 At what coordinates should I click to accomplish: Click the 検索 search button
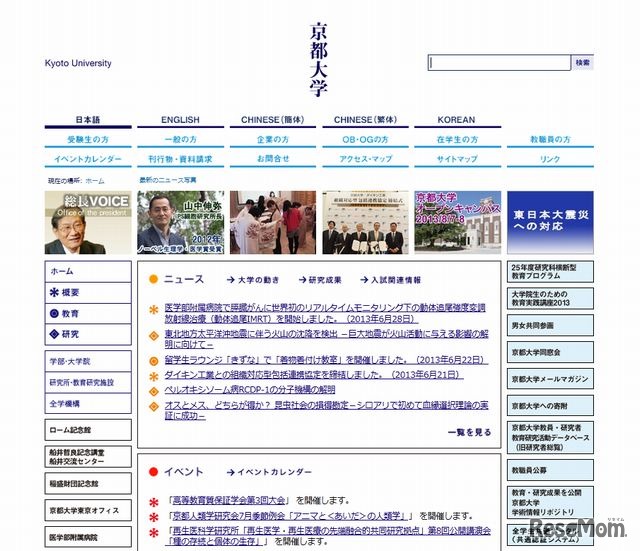pyautogui.click(x=582, y=63)
